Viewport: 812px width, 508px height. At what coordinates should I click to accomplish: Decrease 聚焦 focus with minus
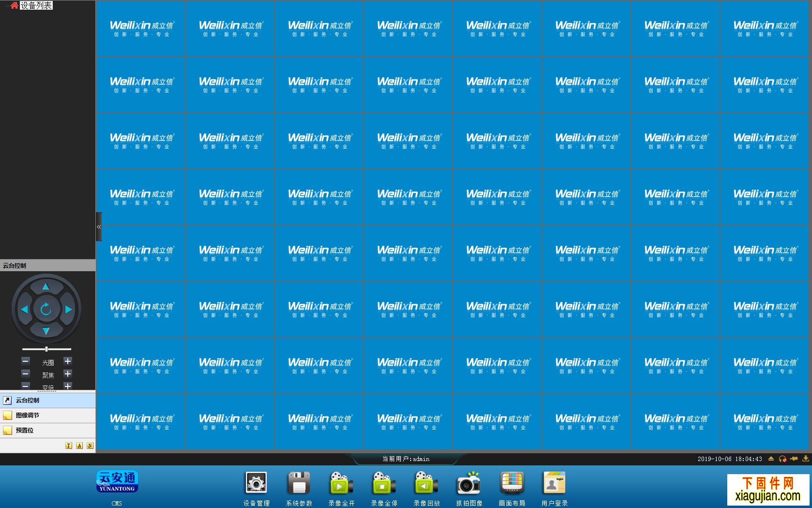tap(26, 374)
